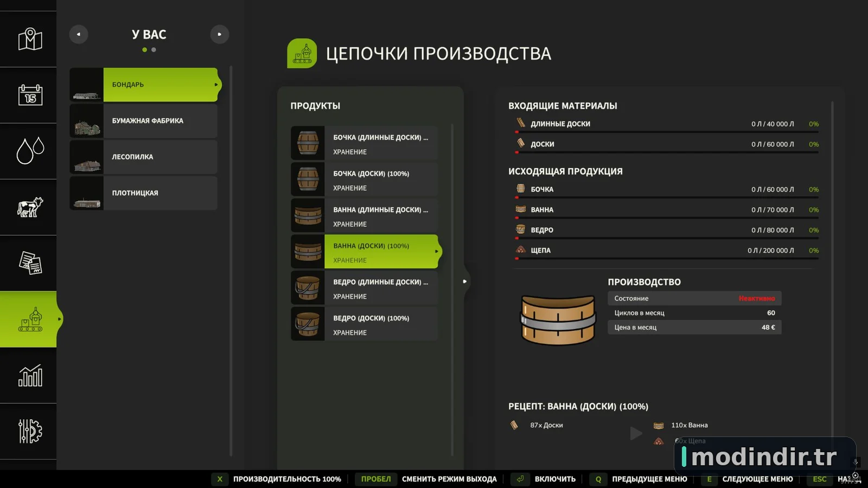Click the arrow on the БОНДАРЬ row
868x488 pixels.
(x=216, y=85)
